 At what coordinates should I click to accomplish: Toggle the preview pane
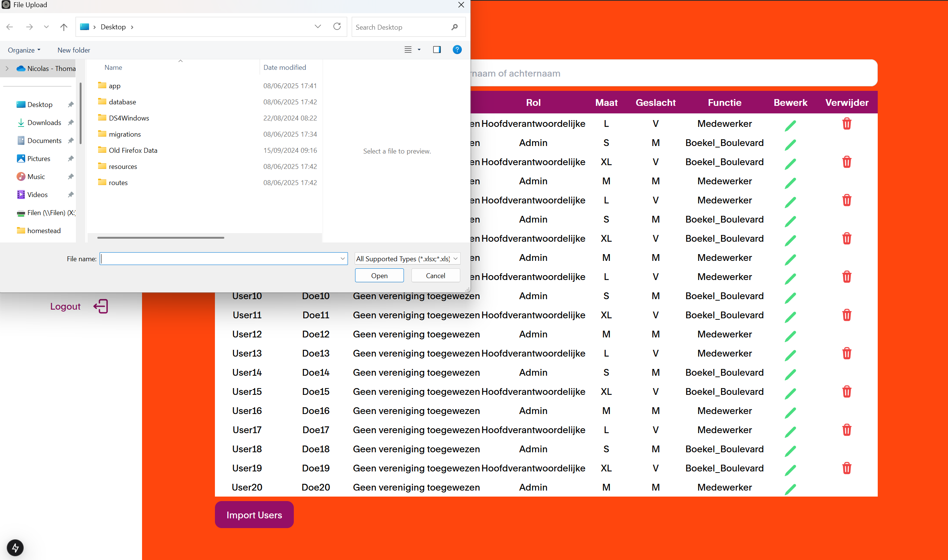tap(437, 50)
